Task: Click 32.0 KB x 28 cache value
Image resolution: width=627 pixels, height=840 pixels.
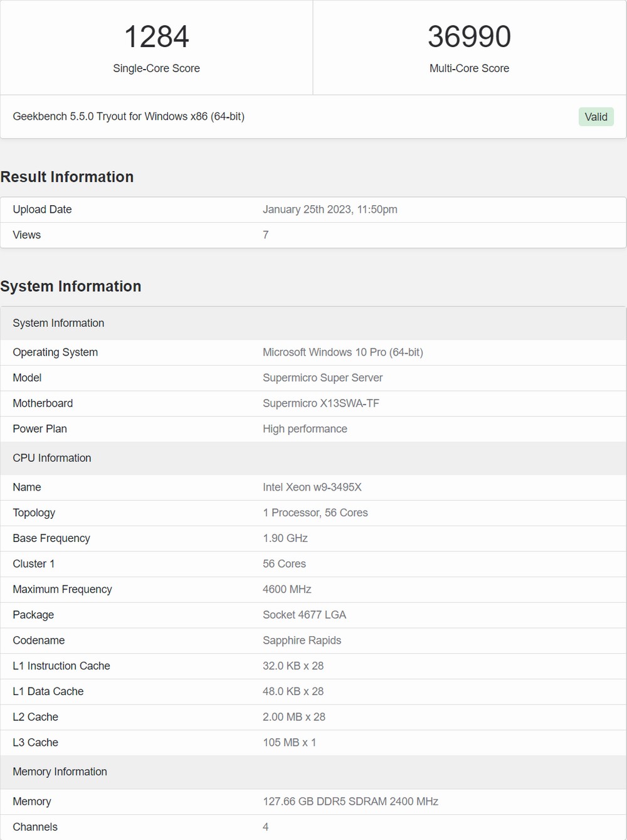Action: pyautogui.click(x=293, y=666)
